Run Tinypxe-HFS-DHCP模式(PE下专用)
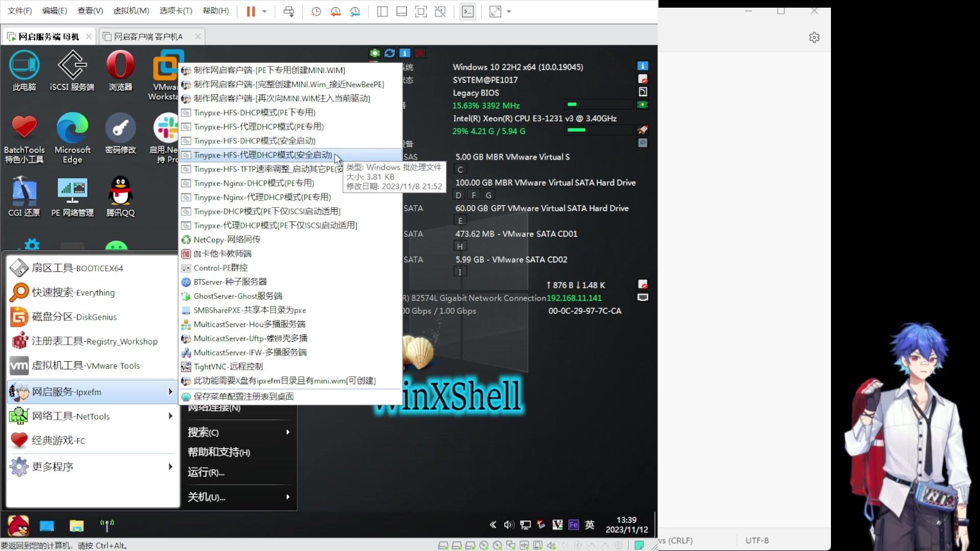Viewport: 980px width, 551px height. [x=290, y=113]
